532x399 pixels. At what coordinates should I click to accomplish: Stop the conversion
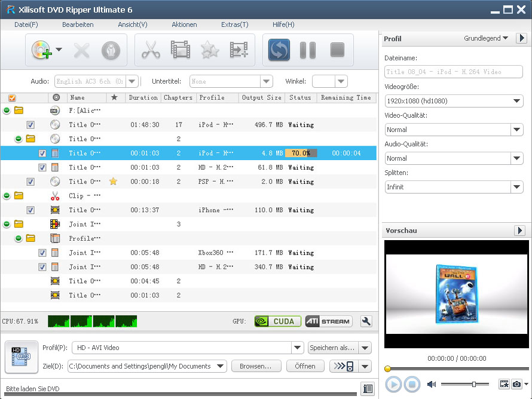[x=337, y=50]
